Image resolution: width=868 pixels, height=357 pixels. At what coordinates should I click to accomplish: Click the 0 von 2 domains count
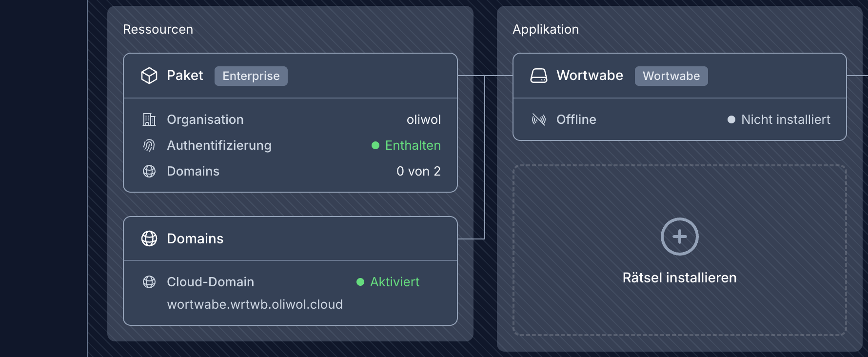[x=418, y=171]
